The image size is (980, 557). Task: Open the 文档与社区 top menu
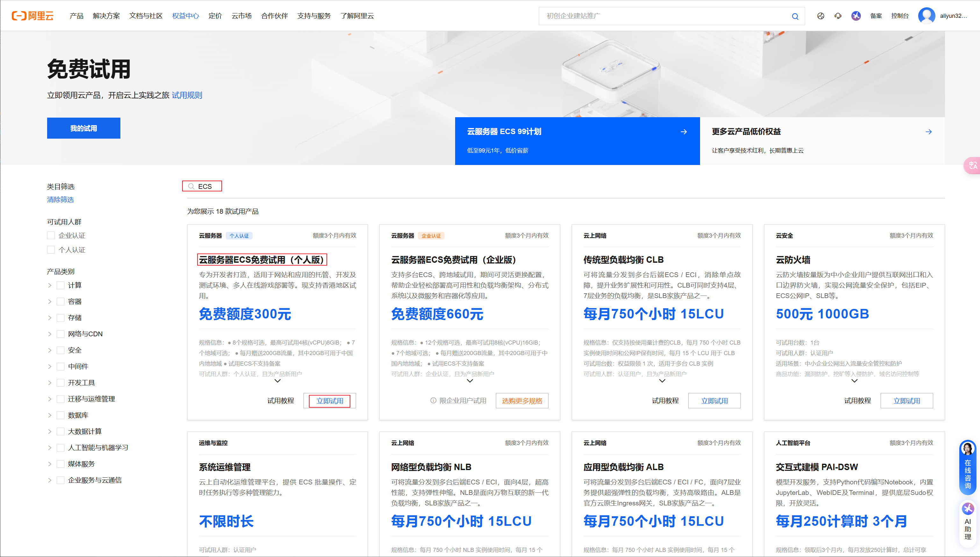click(x=146, y=16)
